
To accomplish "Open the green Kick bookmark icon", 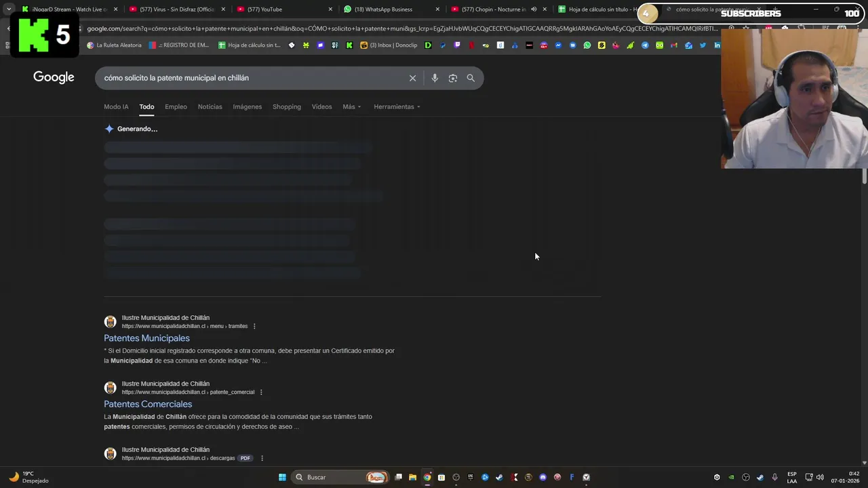I will click(x=349, y=45).
